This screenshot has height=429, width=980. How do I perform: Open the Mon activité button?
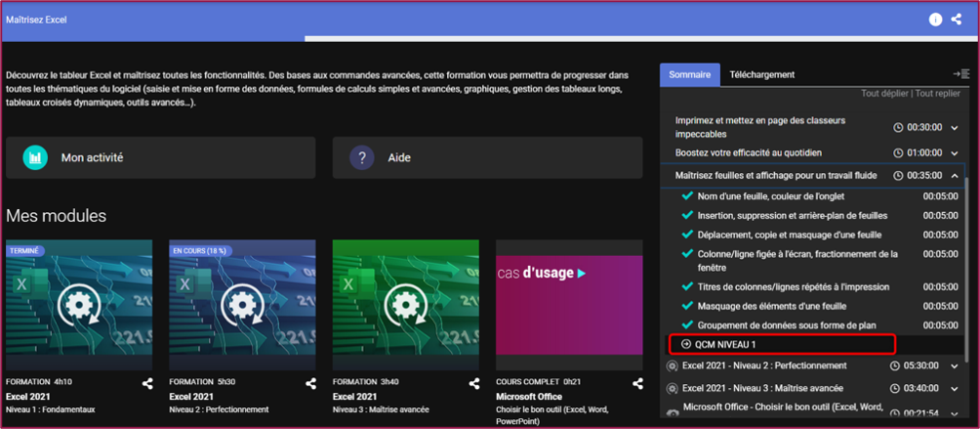pos(161,157)
